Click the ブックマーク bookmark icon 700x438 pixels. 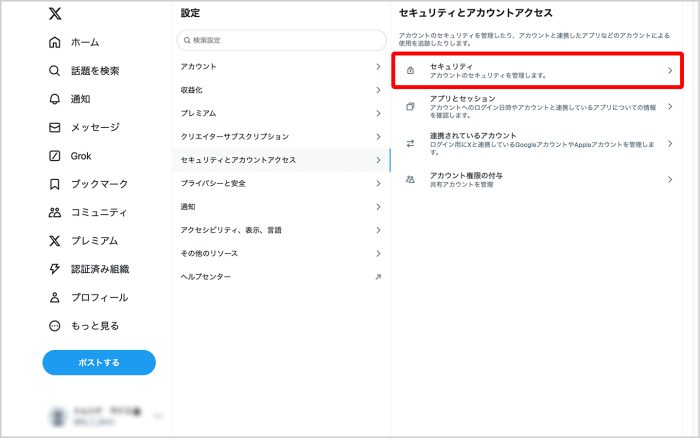point(54,184)
